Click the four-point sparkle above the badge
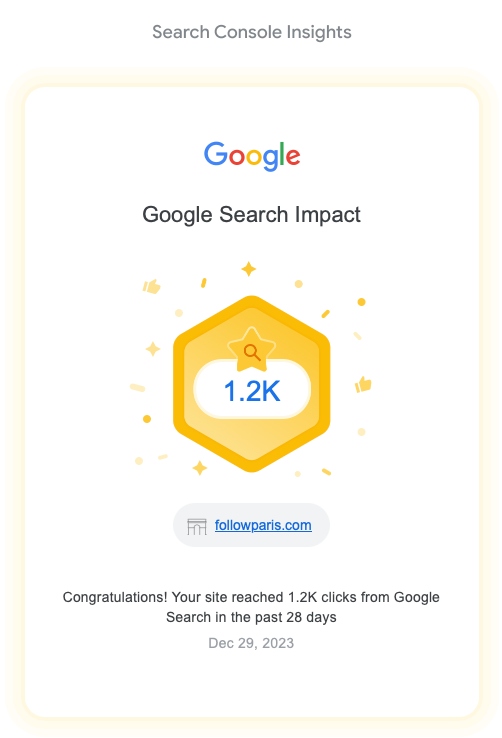The height and width of the screenshot is (738, 502). 248,269
